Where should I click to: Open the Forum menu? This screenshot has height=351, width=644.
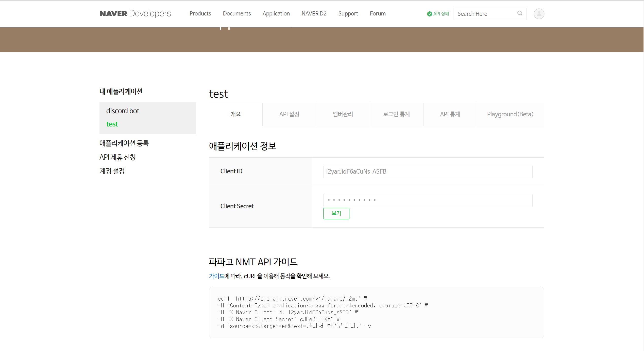(378, 13)
